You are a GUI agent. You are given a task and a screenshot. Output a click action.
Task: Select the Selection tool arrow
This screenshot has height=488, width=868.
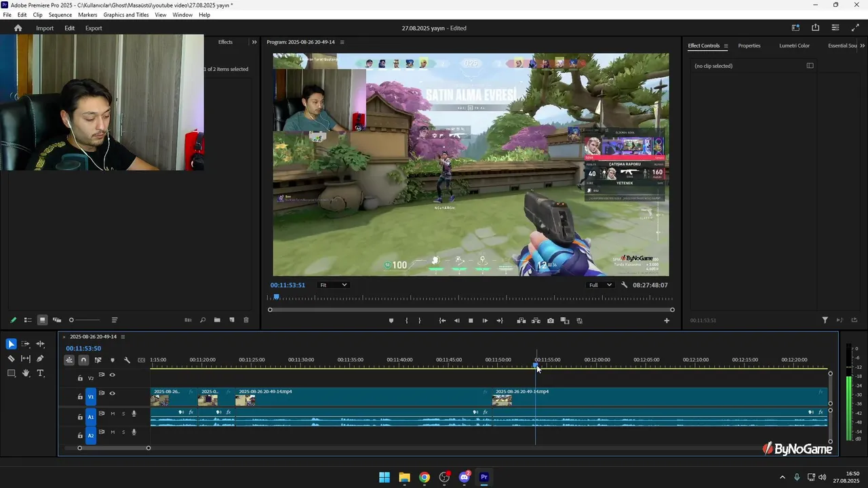coord(11,344)
